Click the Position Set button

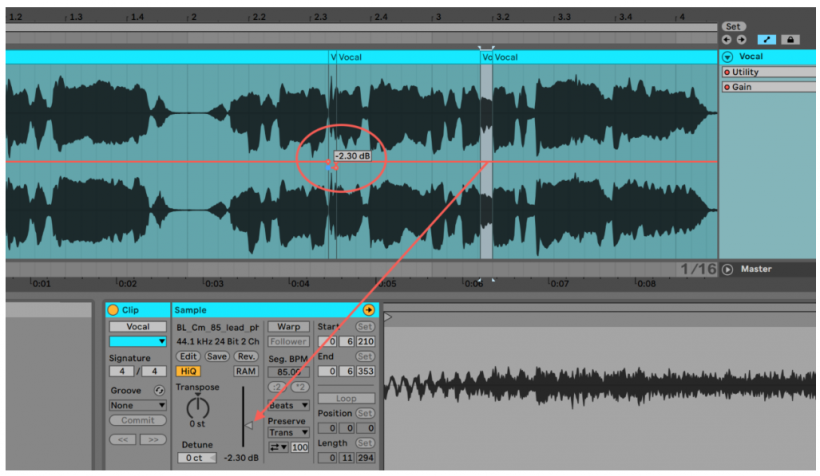coord(365,413)
